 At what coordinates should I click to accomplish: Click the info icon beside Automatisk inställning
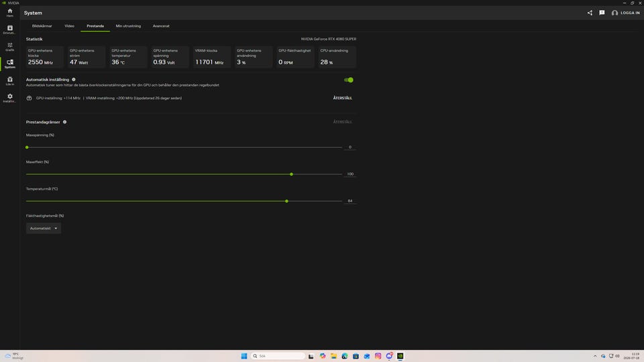coord(74,80)
